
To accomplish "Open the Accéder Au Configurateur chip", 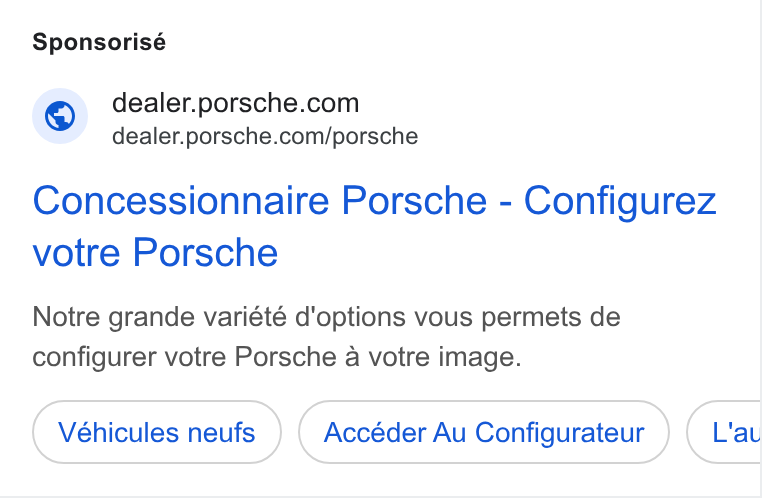I will pyautogui.click(x=484, y=432).
